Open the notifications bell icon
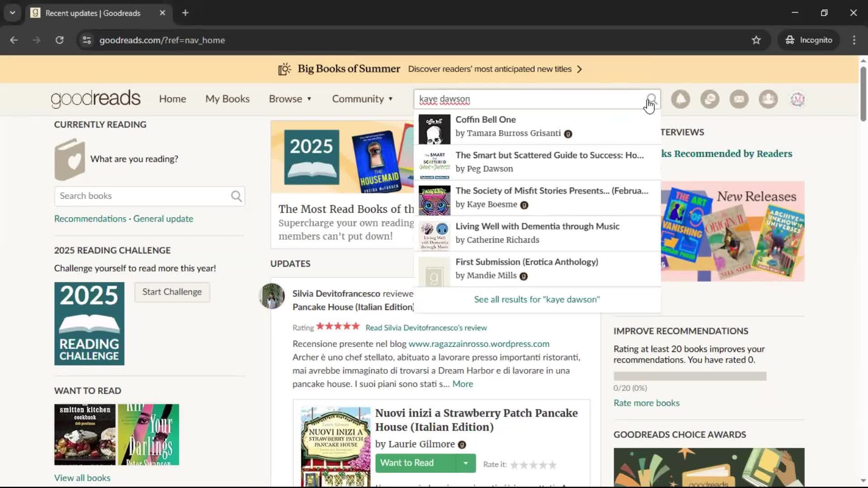The image size is (868, 488). point(680,99)
